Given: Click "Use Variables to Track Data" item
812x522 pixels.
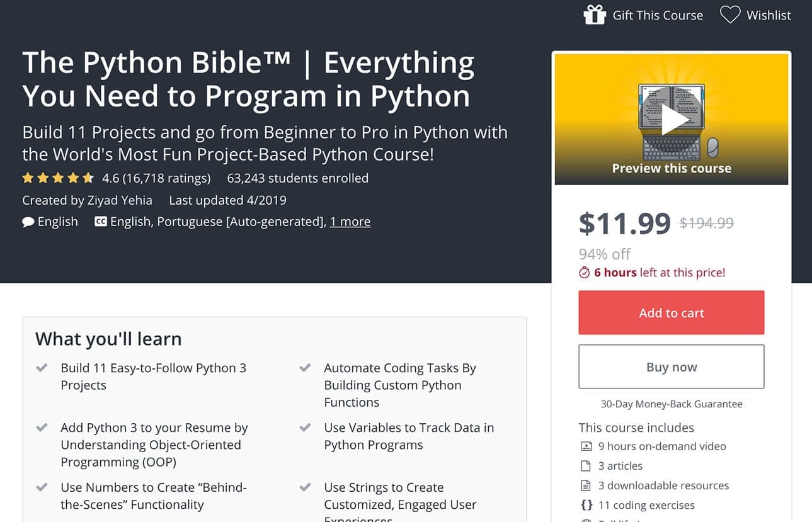Looking at the screenshot, I should pyautogui.click(x=409, y=436).
